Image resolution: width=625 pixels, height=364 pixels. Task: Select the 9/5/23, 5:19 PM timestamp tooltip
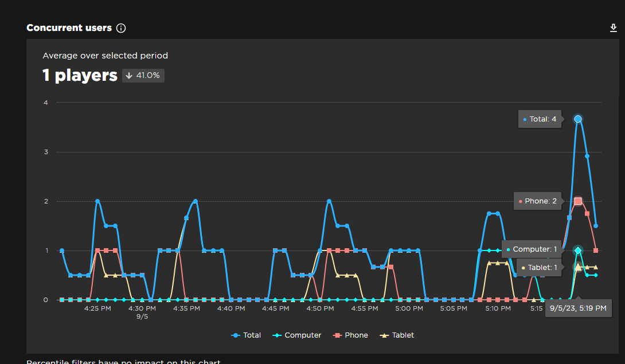pos(579,308)
